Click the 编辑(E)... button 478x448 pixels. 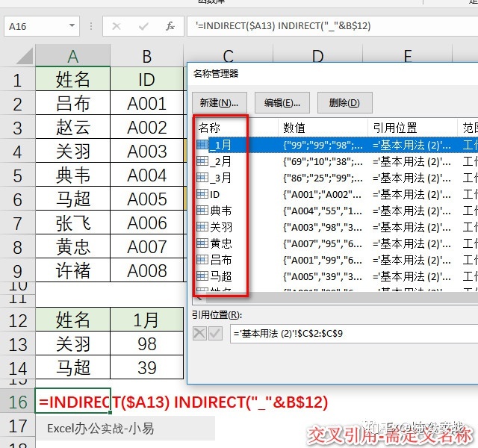[282, 103]
